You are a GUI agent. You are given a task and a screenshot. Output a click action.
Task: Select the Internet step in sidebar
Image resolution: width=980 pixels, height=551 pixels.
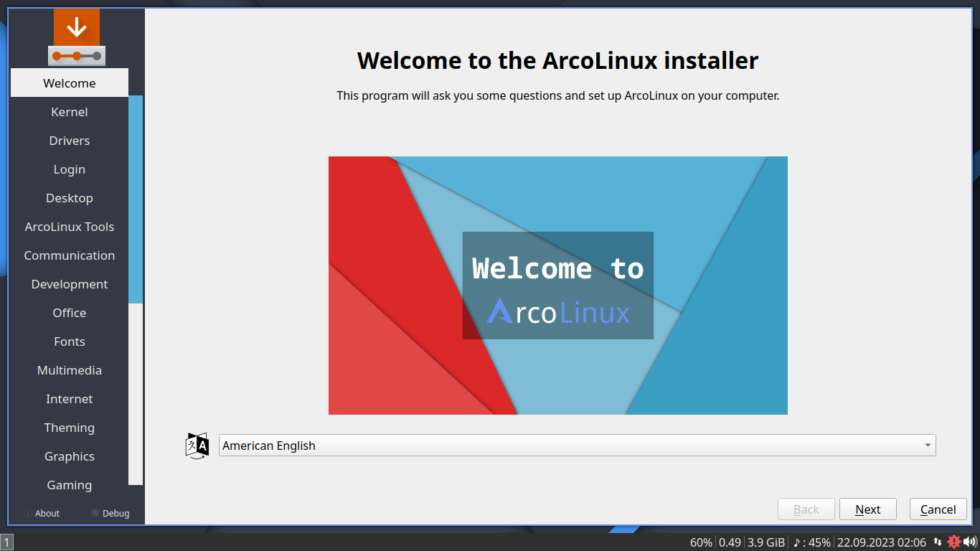(x=70, y=399)
